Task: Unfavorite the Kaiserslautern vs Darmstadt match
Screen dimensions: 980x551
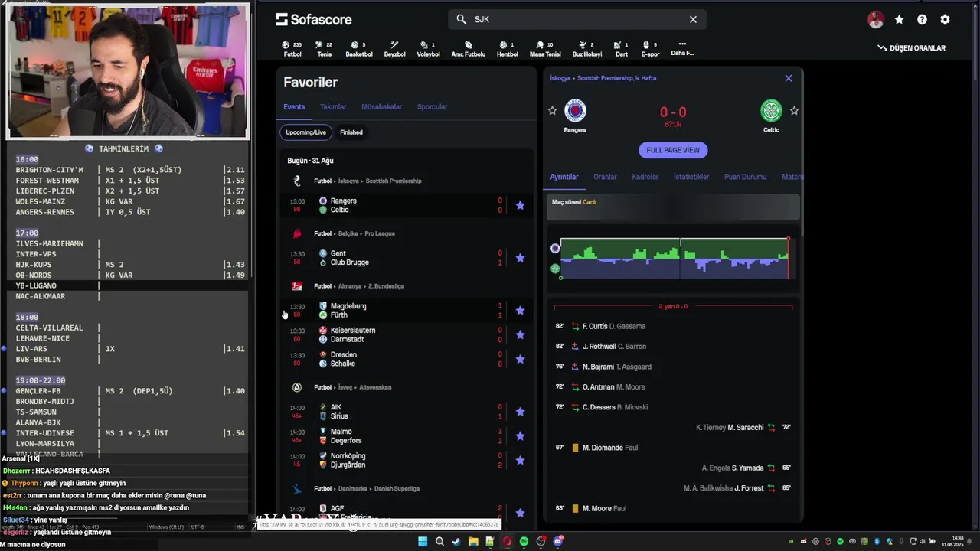Action: click(520, 334)
